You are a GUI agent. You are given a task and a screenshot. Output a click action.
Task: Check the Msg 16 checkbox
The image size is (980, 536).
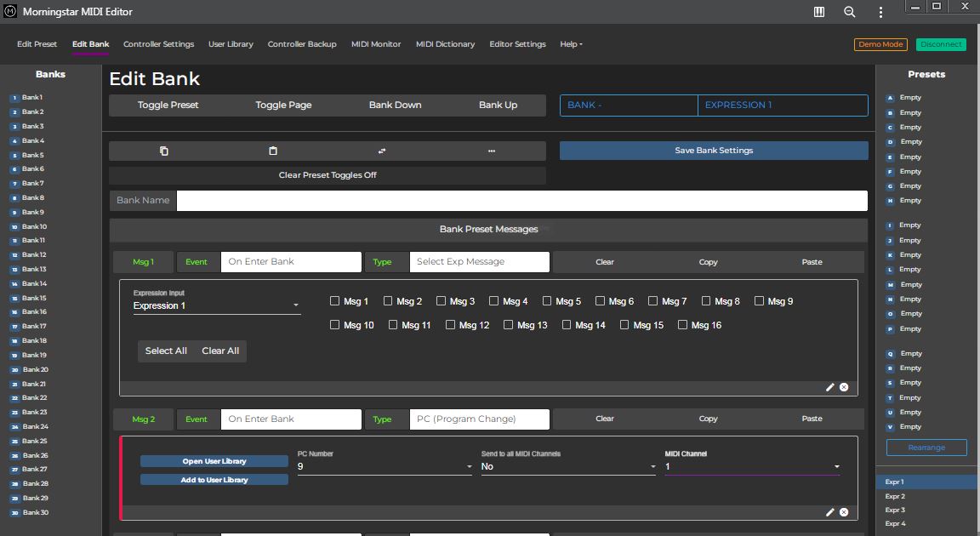(682, 325)
